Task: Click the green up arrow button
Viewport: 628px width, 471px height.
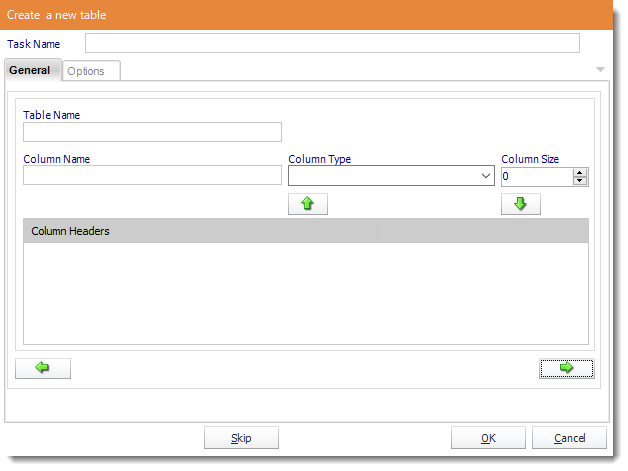Action: pos(308,204)
